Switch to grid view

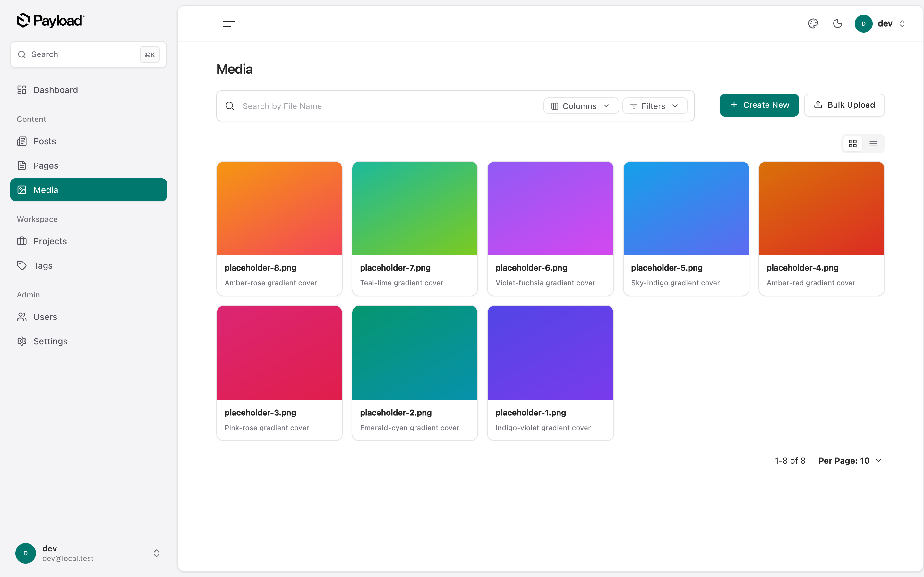(852, 144)
